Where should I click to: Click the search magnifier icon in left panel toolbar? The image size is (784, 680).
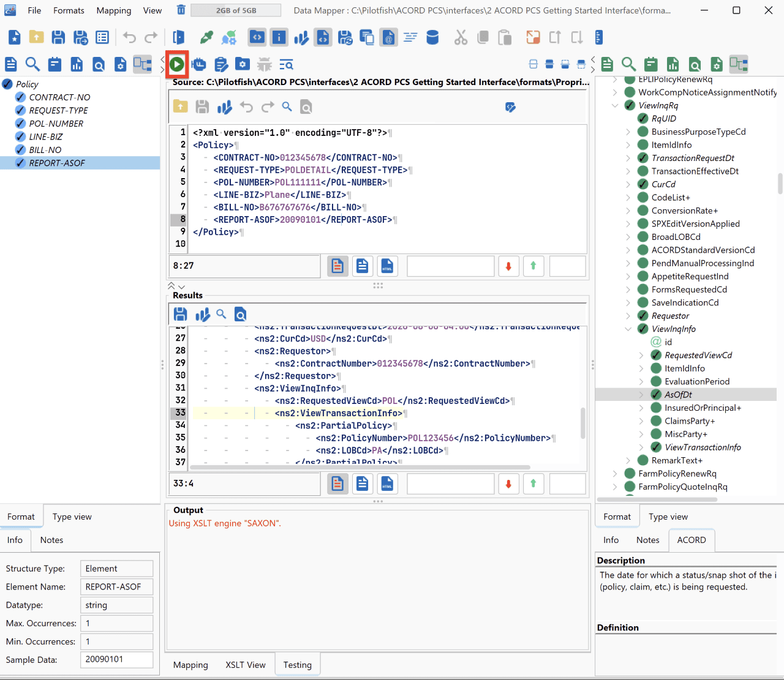[x=32, y=64]
